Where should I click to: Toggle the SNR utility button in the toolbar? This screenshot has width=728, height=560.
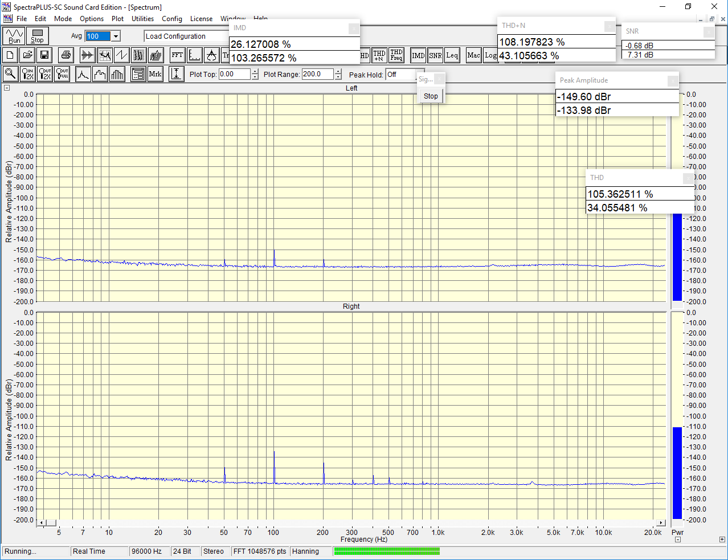point(435,55)
